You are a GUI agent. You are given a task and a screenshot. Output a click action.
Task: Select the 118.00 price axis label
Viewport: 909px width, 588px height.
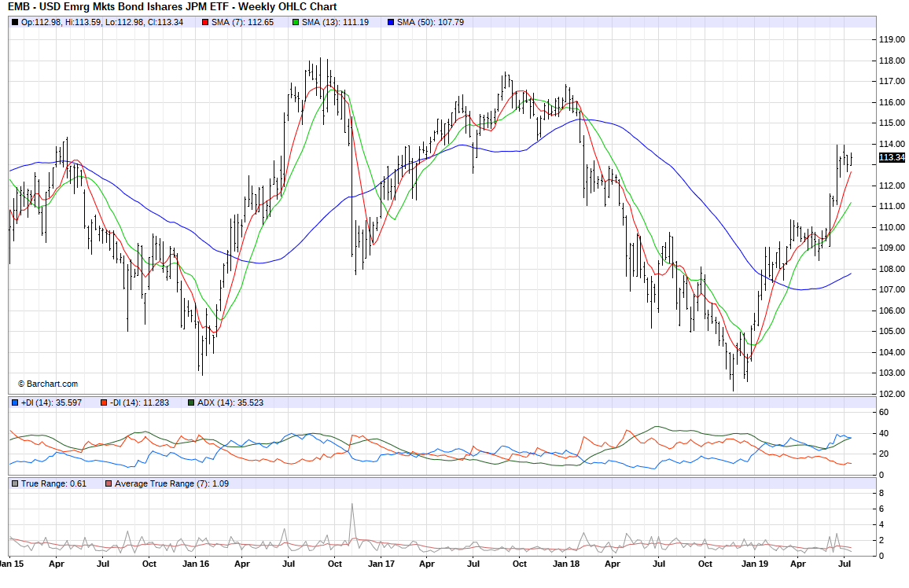[x=892, y=61]
